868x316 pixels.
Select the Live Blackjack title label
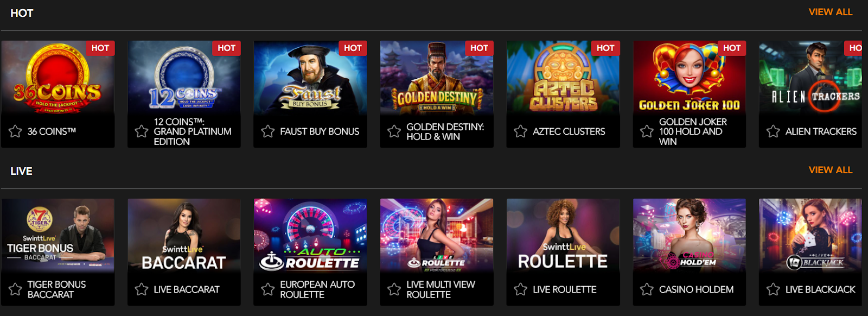820,289
